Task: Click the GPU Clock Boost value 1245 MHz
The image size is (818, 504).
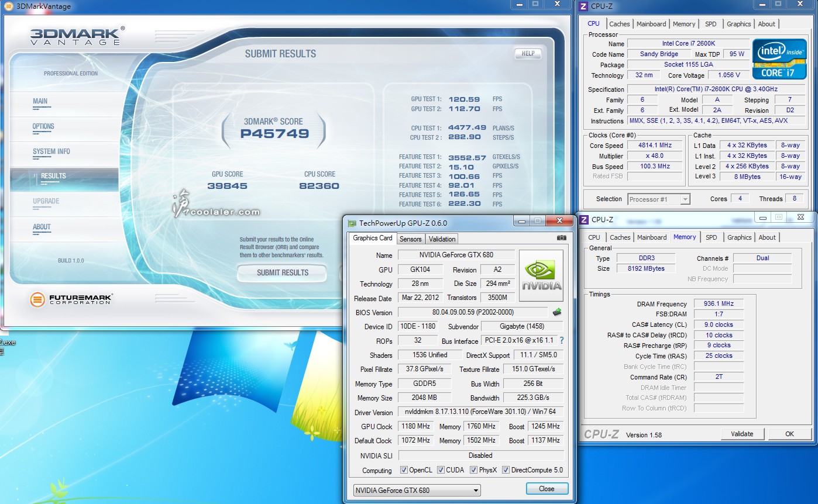Action: click(546, 426)
